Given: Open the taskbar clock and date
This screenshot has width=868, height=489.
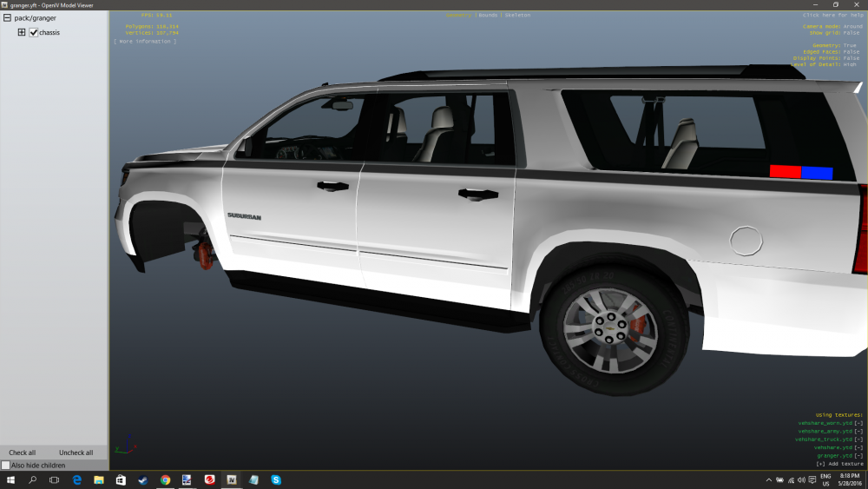Looking at the screenshot, I should click(849, 480).
